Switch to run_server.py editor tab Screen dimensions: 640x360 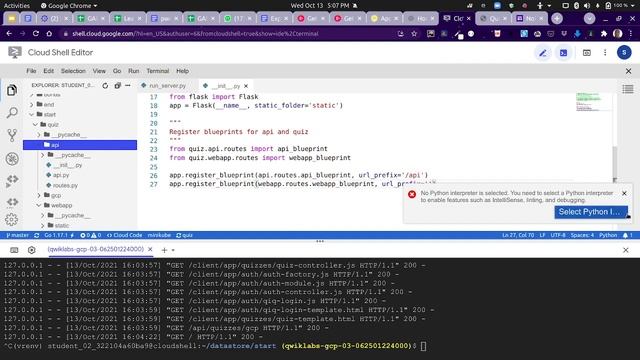(167, 86)
